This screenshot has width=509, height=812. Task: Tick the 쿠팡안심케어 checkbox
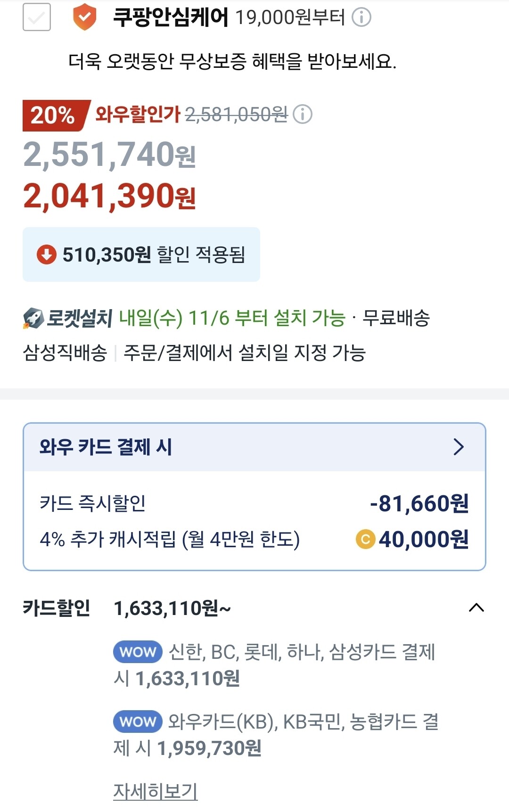click(37, 17)
